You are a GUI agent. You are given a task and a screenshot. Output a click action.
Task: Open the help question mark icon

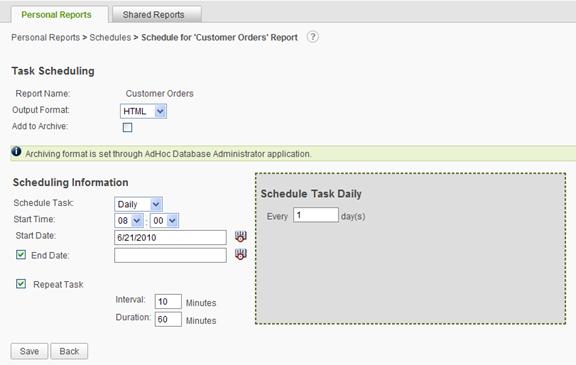coord(313,37)
